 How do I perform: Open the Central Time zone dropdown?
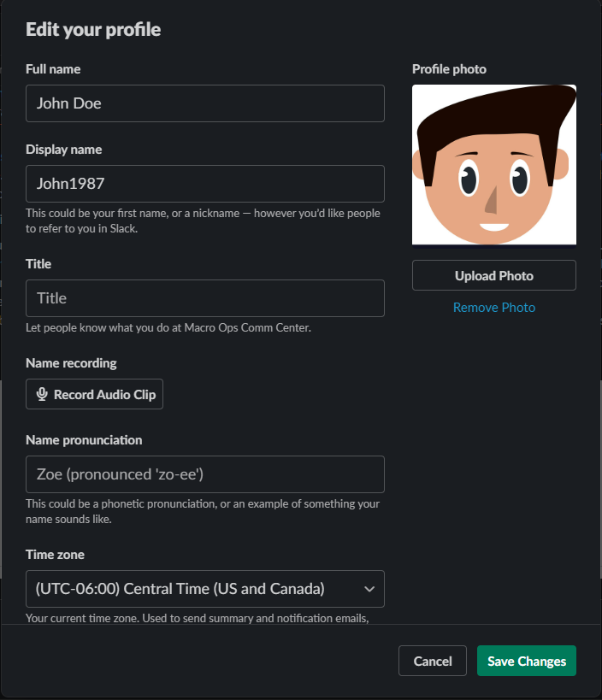[205, 589]
